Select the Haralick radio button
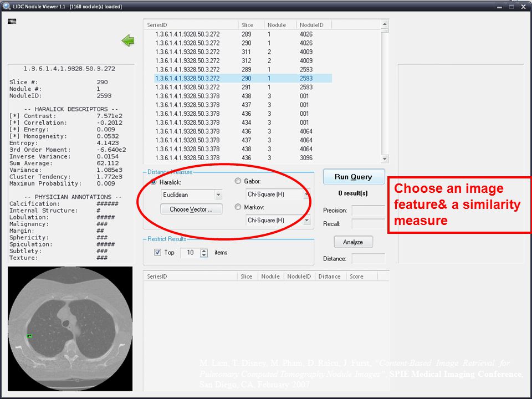 tap(154, 182)
